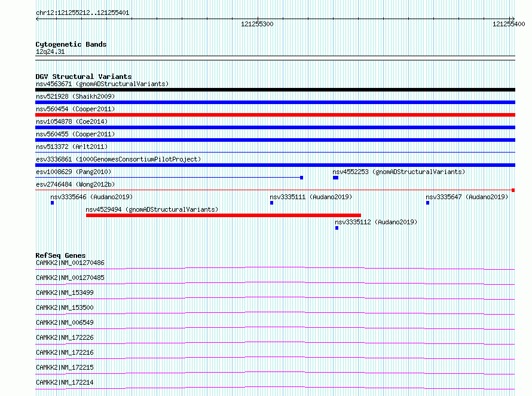Click the chr12:121255212..121255401 coordinates label
The image size is (532, 396).
(82, 13)
